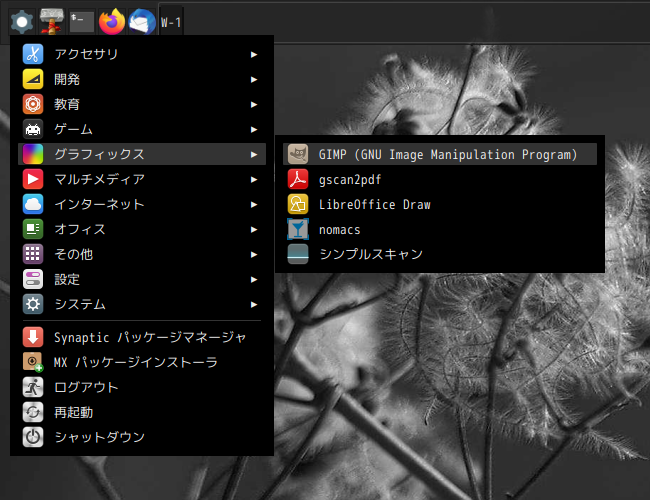
Task: Open the 開発 menu entry
Action: pos(142,79)
